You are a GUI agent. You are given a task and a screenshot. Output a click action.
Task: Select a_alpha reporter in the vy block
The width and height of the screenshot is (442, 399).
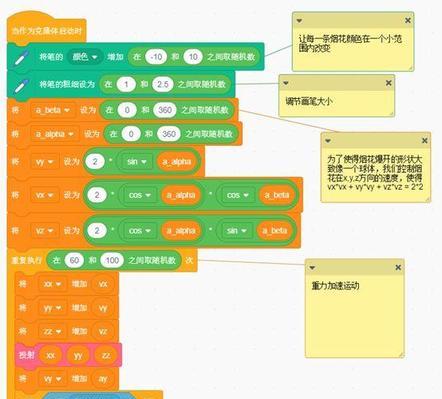point(177,162)
